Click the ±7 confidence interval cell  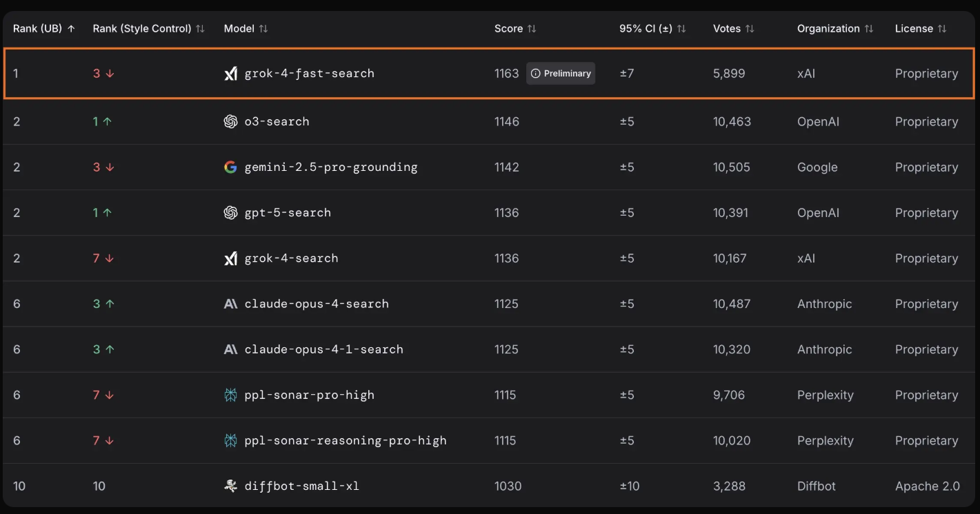pos(627,74)
